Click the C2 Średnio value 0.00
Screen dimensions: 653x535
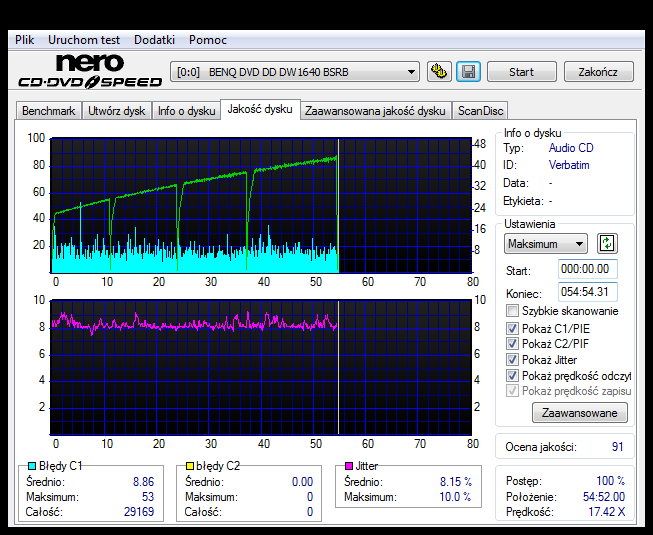point(302,482)
